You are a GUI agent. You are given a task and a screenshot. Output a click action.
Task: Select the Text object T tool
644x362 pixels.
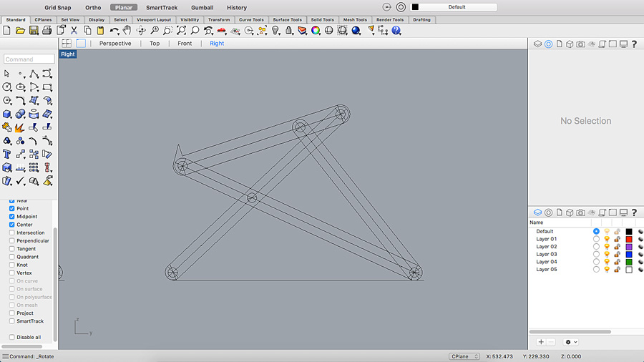click(7, 155)
